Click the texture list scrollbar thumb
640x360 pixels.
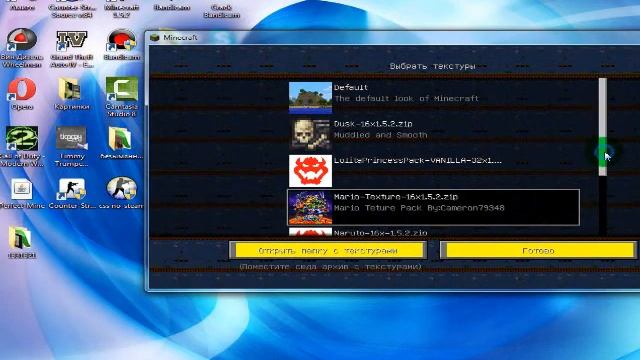pyautogui.click(x=602, y=127)
